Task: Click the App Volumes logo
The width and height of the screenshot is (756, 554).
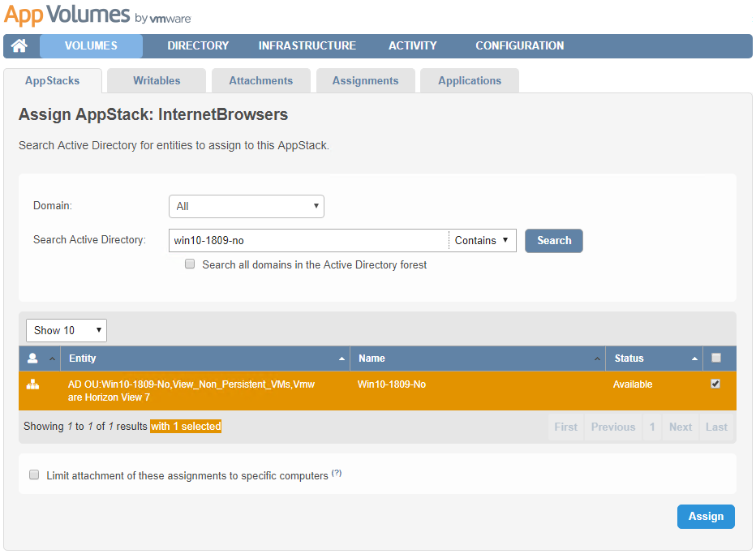Action: (x=97, y=15)
